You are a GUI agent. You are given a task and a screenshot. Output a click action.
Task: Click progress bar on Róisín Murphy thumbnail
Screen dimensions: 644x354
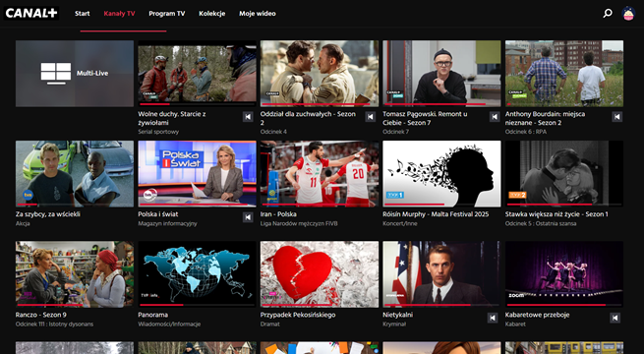tap(441, 205)
